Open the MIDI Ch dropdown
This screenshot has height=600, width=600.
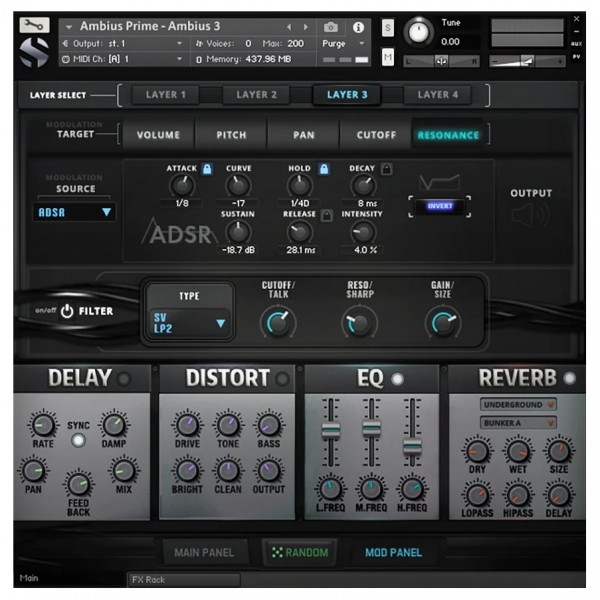[124, 59]
